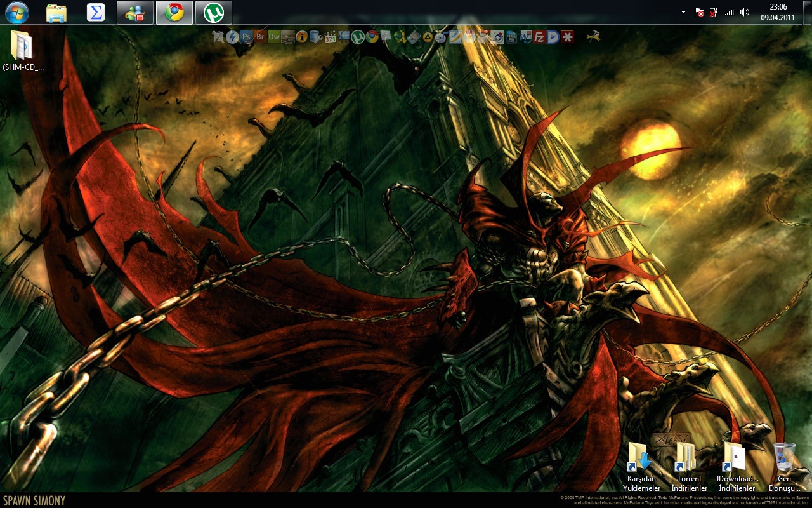
Task: Start Media Player Classic 321 dock icon
Action: point(330,37)
